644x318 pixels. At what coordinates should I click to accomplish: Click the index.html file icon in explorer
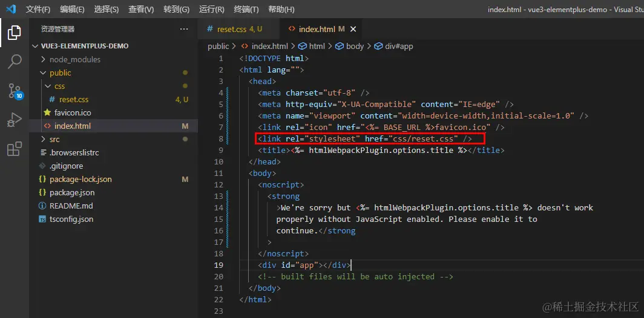coord(47,126)
